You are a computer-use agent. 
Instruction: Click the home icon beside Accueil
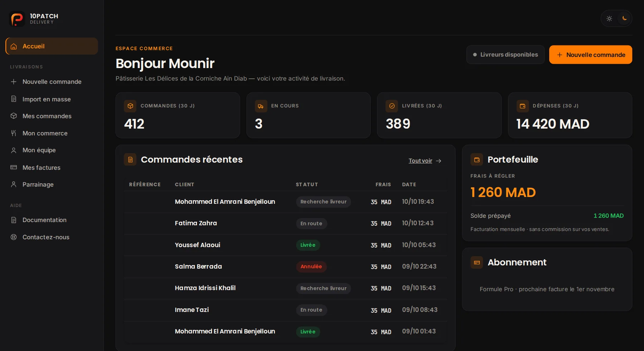point(14,47)
